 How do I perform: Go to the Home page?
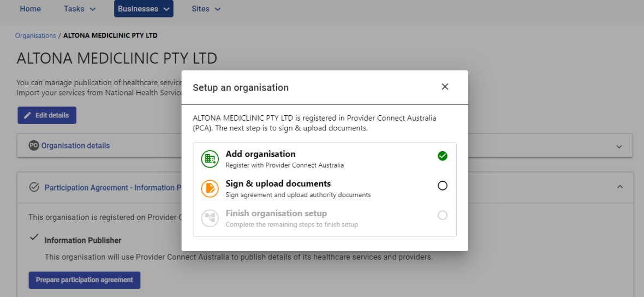coord(31,9)
